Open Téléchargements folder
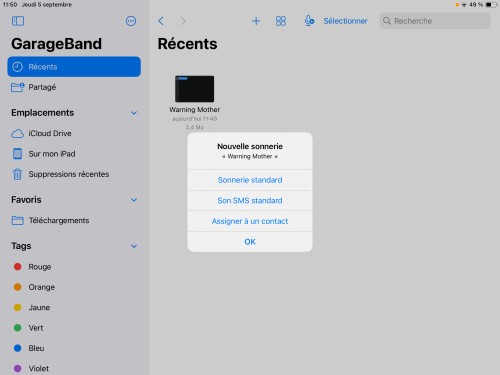The height and width of the screenshot is (375, 500). tap(74, 220)
